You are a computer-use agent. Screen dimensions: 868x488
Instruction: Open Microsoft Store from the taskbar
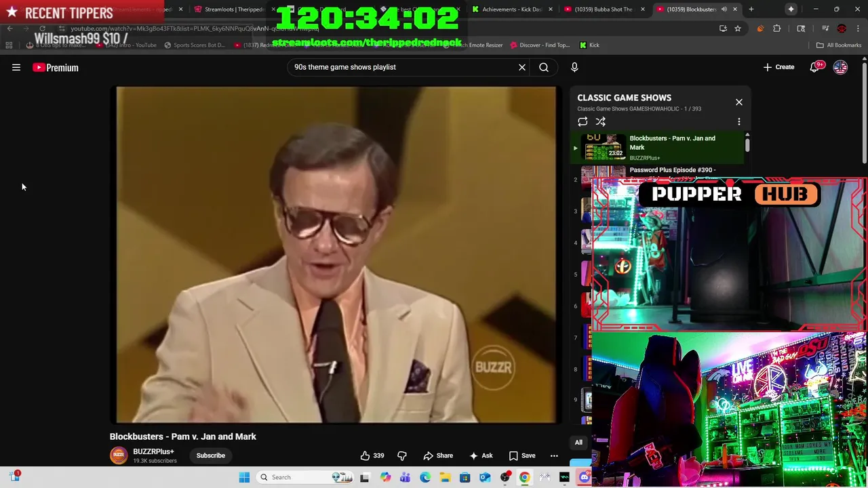click(x=465, y=477)
